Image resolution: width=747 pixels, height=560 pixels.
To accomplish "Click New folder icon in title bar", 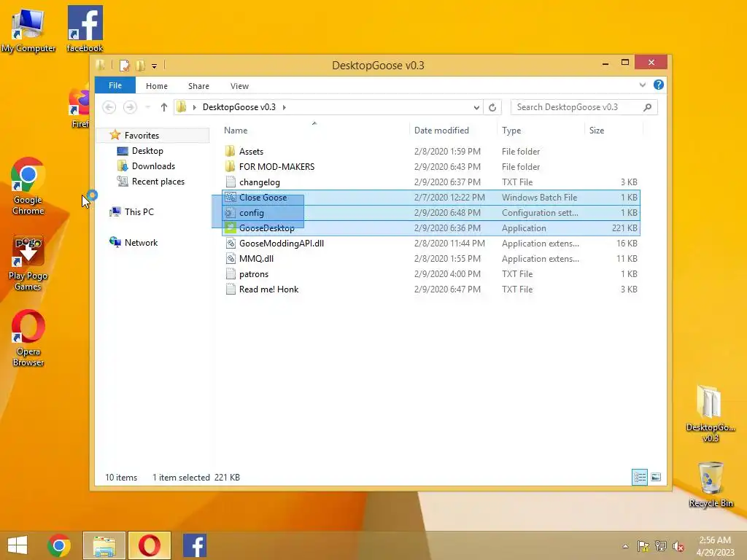I will tap(141, 65).
